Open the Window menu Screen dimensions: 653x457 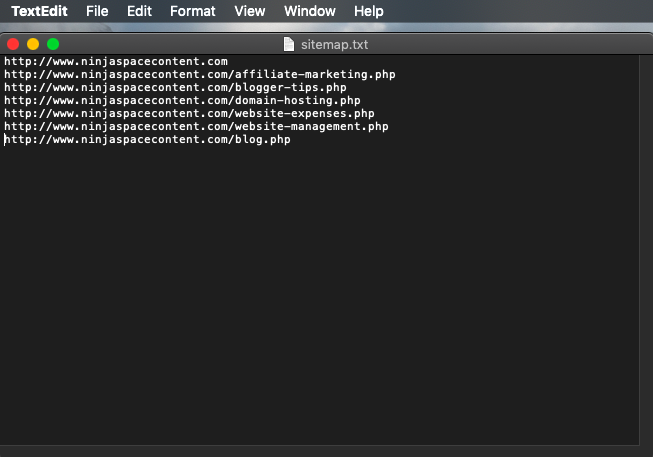click(310, 11)
